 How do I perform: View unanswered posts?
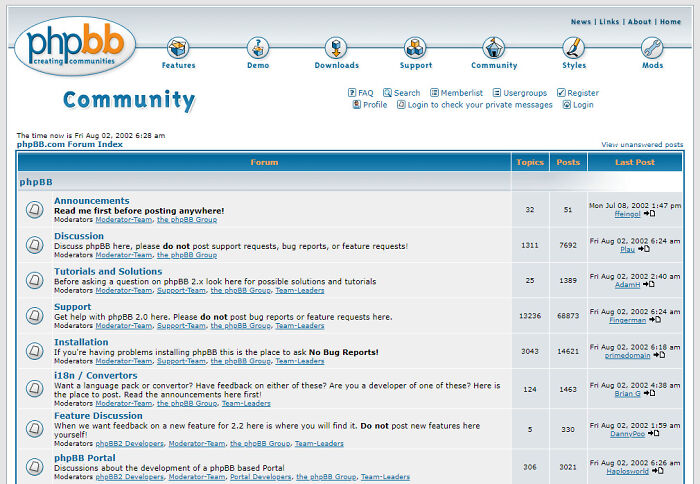click(642, 144)
